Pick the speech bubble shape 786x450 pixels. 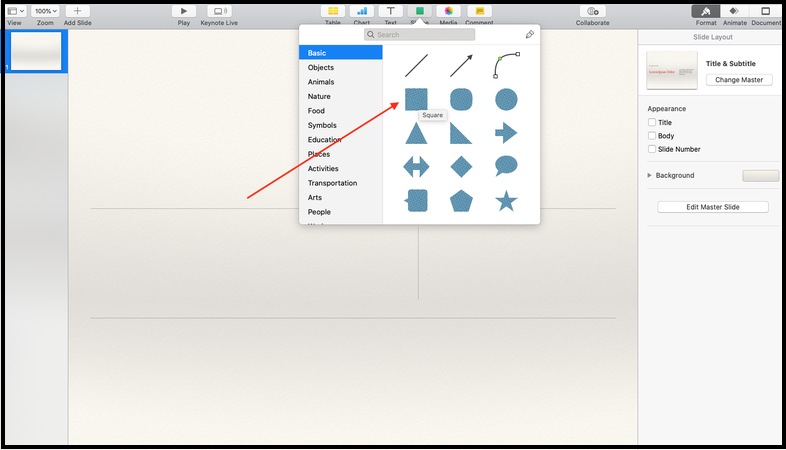[x=506, y=166]
